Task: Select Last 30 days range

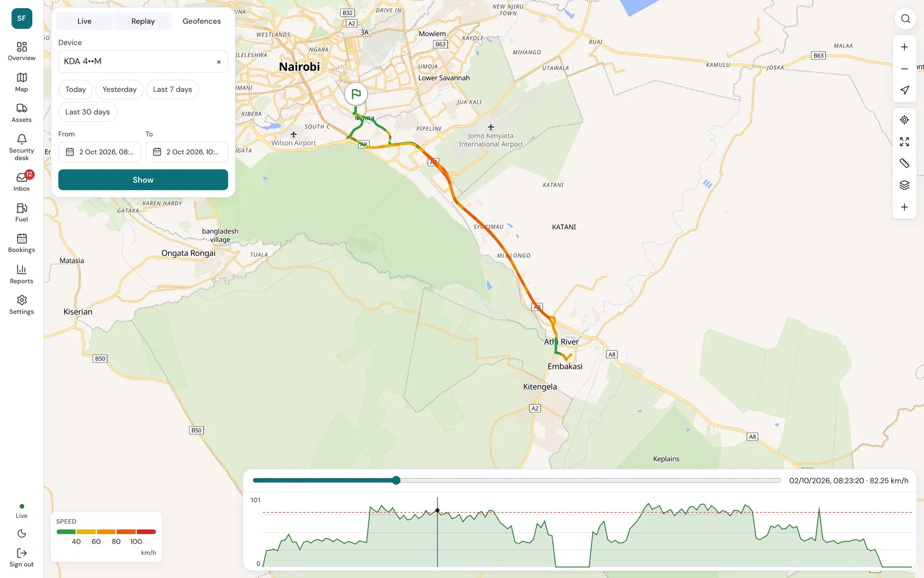Action: click(x=87, y=112)
